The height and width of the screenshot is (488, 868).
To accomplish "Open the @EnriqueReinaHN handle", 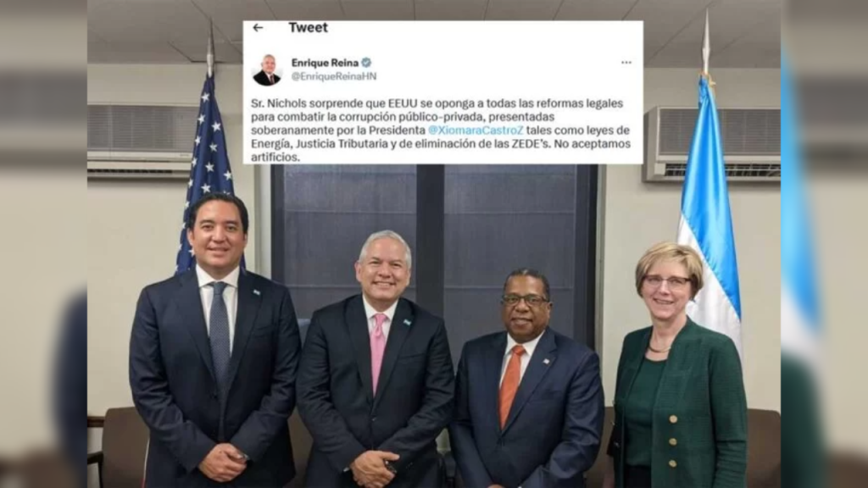I will [334, 76].
